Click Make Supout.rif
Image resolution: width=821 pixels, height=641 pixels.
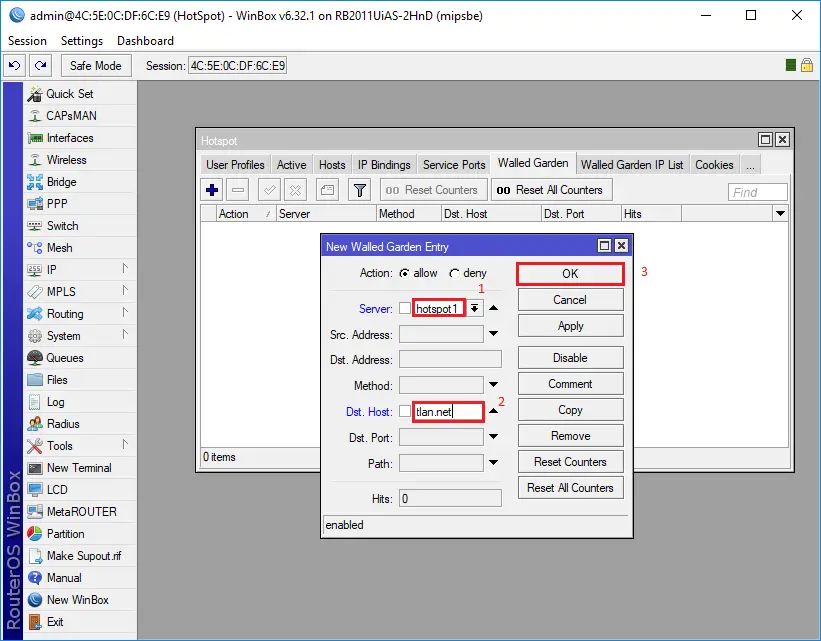point(84,556)
